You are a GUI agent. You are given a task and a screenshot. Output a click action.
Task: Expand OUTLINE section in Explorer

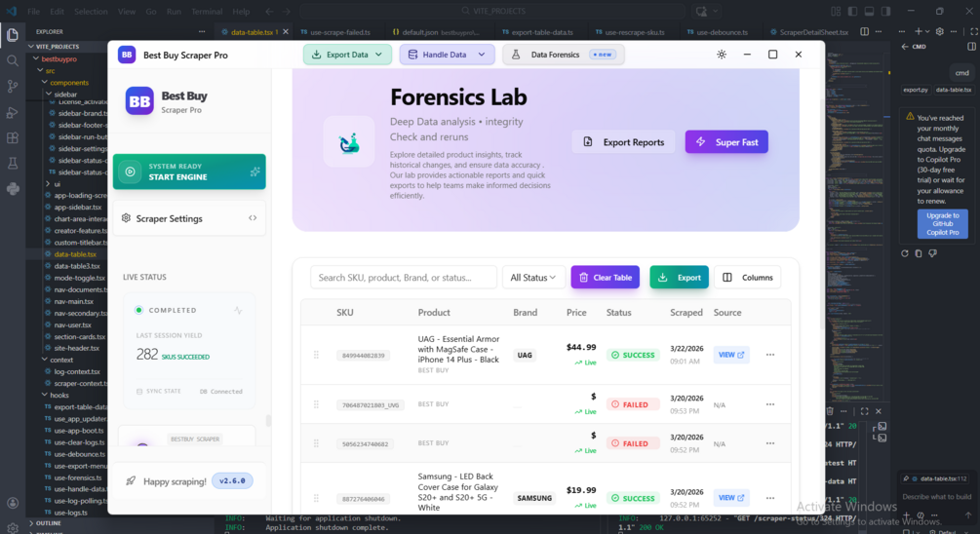[48, 523]
